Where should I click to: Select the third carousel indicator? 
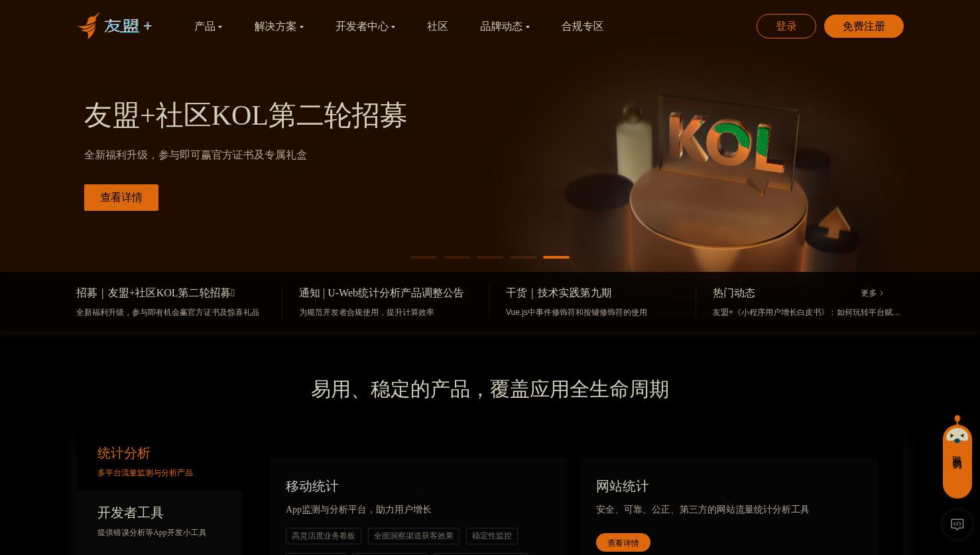point(490,257)
